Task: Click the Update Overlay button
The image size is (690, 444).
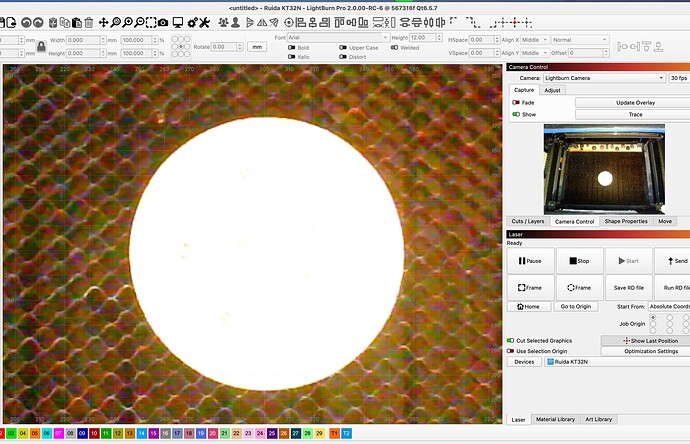Action: (635, 103)
